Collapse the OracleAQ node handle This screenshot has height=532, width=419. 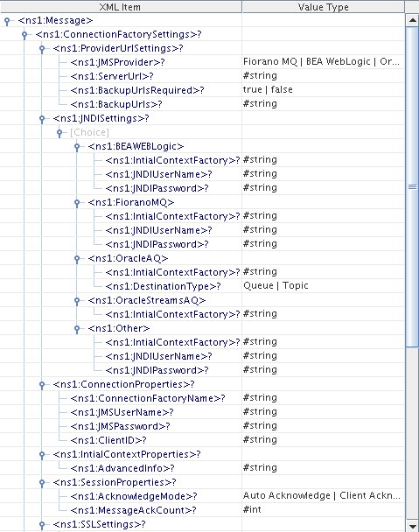tap(77, 259)
